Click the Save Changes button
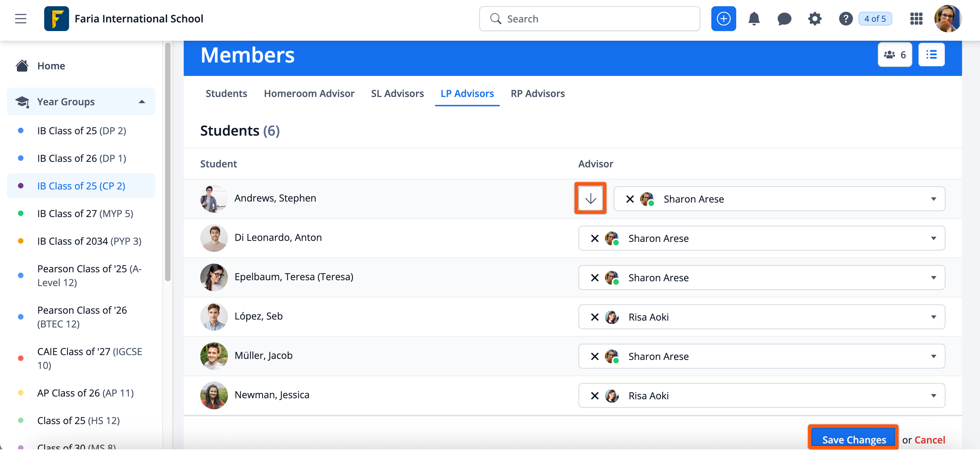Image resolution: width=980 pixels, height=450 pixels. (x=854, y=440)
